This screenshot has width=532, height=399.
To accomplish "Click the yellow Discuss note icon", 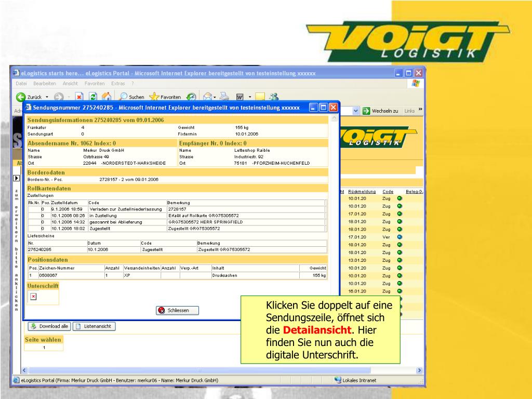I will pos(260,97).
